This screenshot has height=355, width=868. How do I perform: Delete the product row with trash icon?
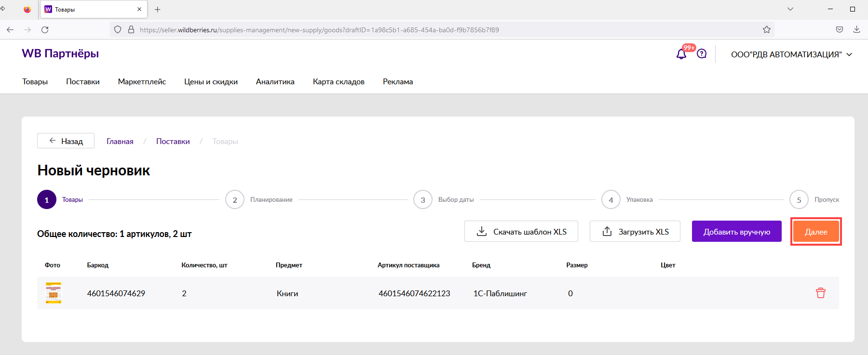pos(820,293)
